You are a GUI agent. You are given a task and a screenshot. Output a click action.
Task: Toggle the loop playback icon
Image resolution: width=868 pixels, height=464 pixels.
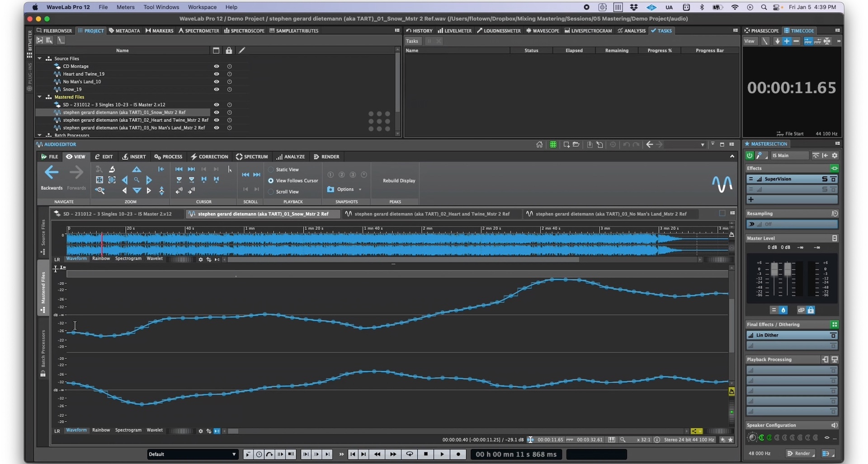410,454
